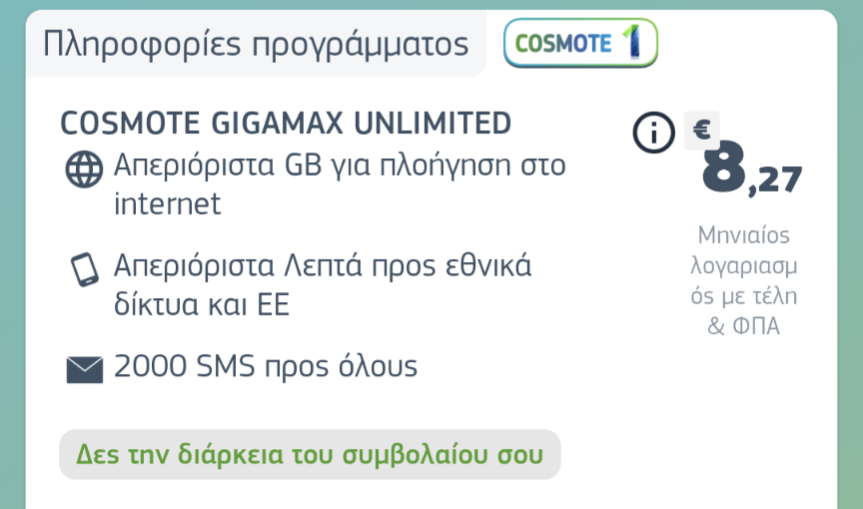
Task: Tap the mobile phone minutes icon
Action: pos(85,270)
